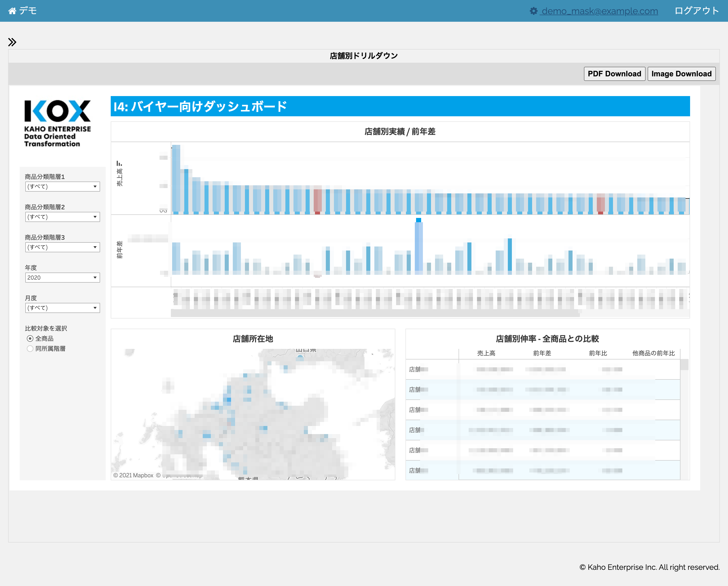
Task: Open the 商品分類階層2 dropdown
Action: (62, 217)
